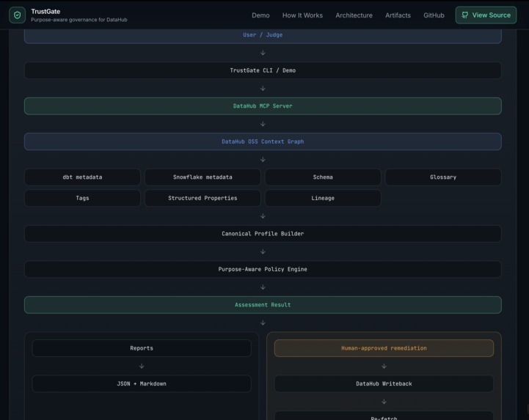Select the TrustGate CLI / Demo box
Image resolution: width=529 pixels, height=420 pixels.
click(x=263, y=70)
